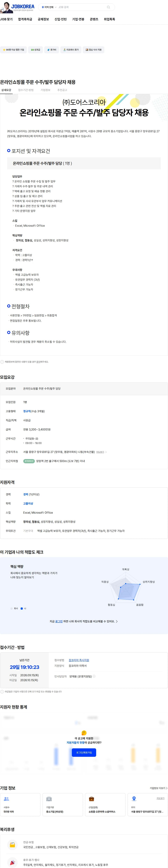
Task: Open 기업정보 더보기 link
Action: 158,788
